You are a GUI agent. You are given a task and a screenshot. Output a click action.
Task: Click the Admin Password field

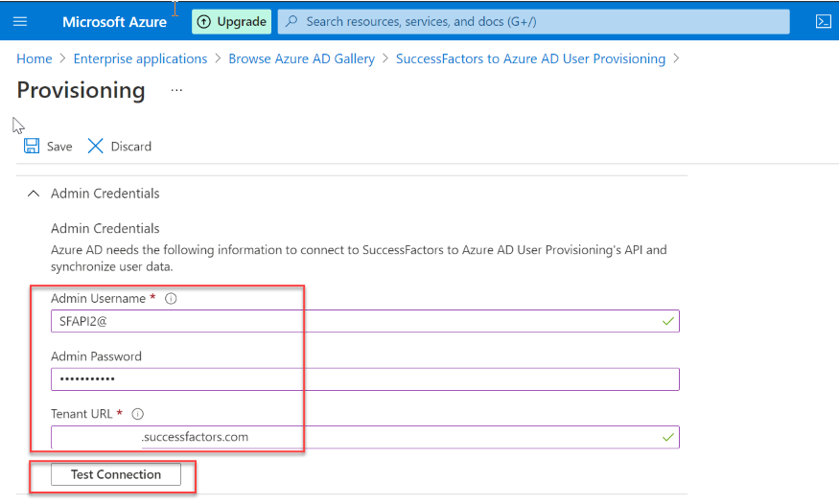pos(365,378)
